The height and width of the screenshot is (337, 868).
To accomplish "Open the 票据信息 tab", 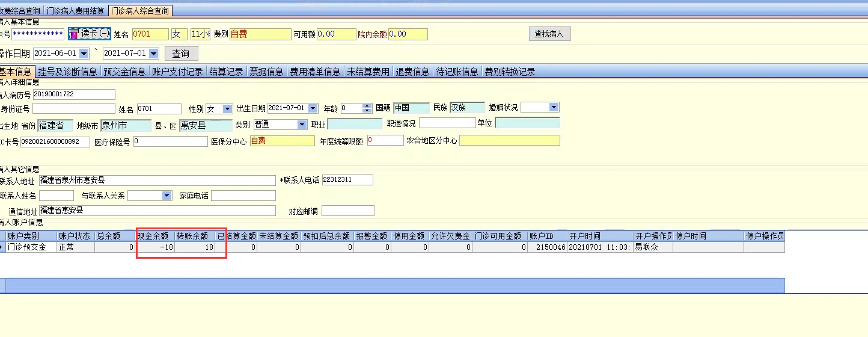I will [266, 72].
